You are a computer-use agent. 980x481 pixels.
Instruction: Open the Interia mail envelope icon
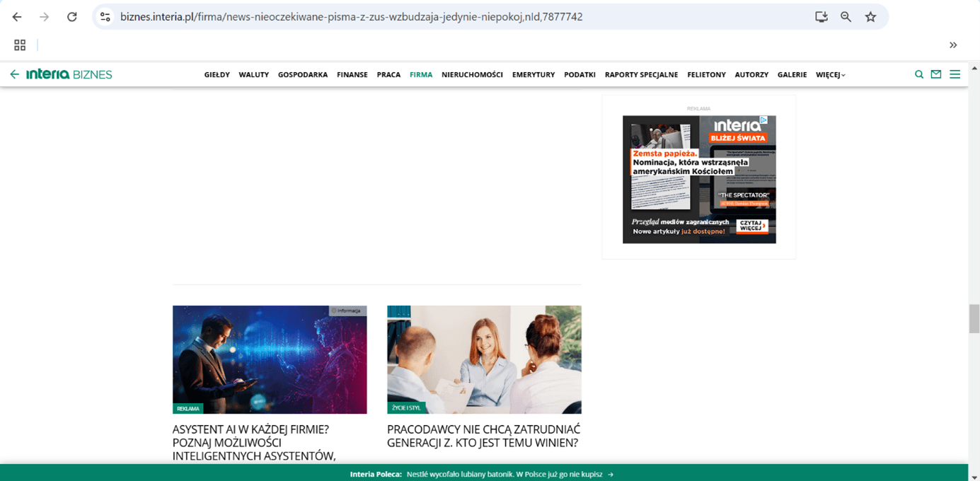coord(936,74)
